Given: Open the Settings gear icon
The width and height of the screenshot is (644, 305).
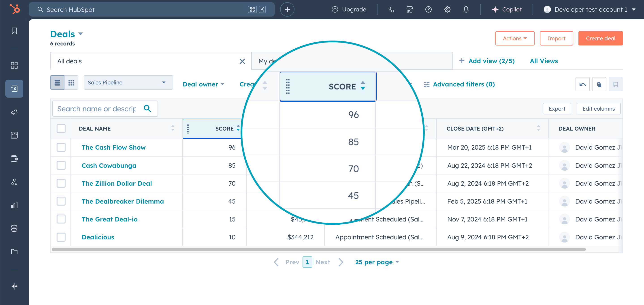Looking at the screenshot, I should click(447, 9).
